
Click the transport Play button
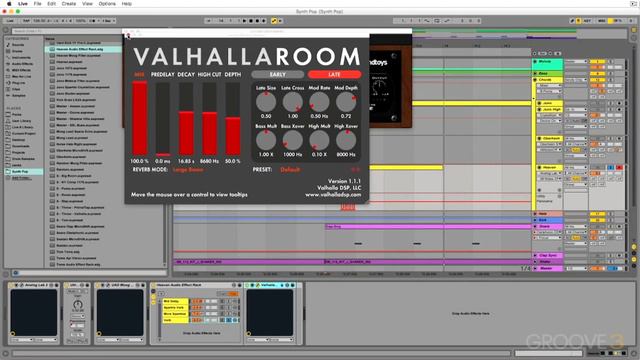244,20
